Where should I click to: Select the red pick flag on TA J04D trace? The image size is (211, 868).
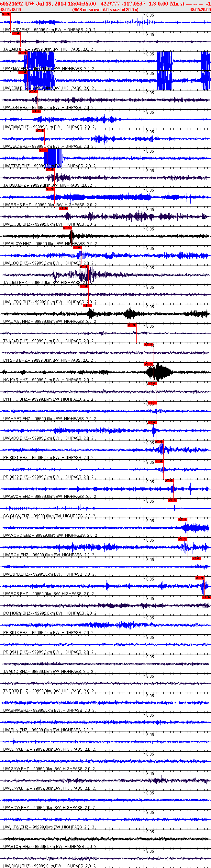point(16,34)
